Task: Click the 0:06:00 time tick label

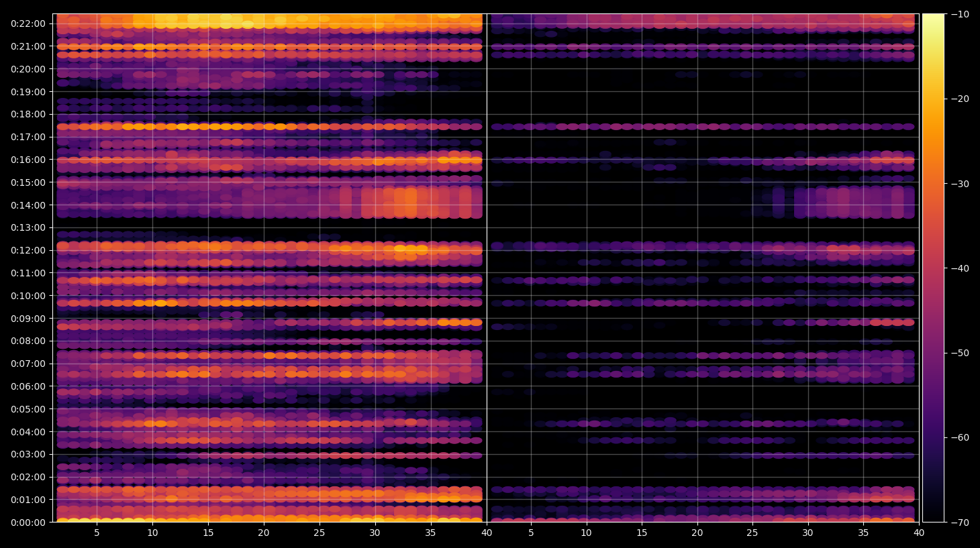Action: [28, 386]
